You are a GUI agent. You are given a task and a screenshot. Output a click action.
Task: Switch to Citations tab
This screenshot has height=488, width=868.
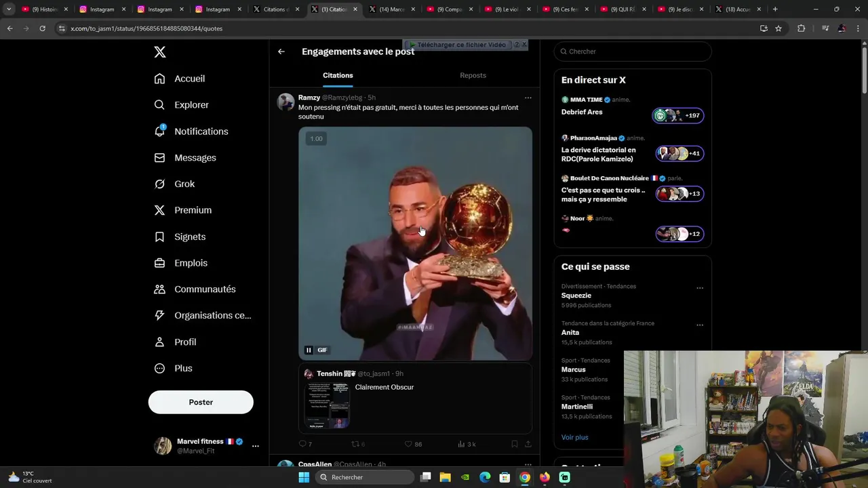[338, 75]
